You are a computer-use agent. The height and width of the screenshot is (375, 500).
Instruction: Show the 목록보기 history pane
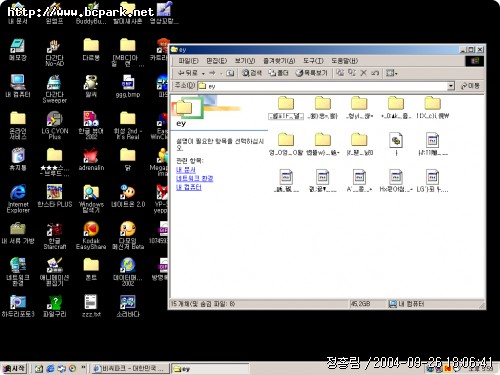[311, 73]
